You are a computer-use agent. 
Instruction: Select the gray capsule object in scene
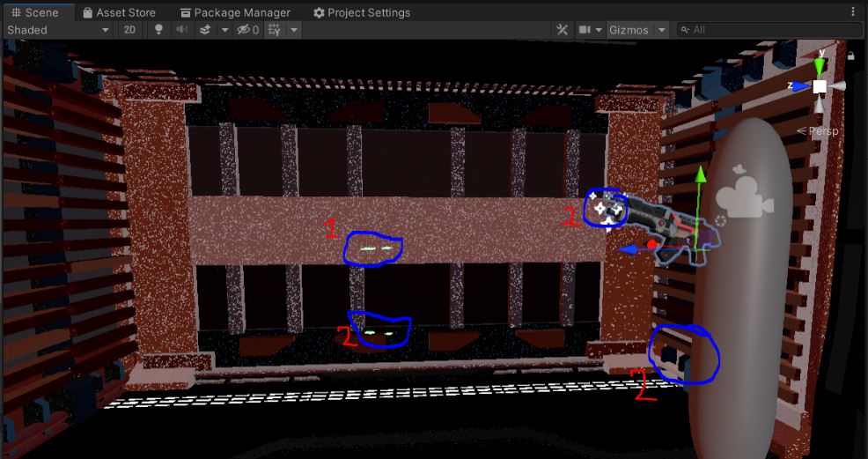pyautogui.click(x=742, y=288)
